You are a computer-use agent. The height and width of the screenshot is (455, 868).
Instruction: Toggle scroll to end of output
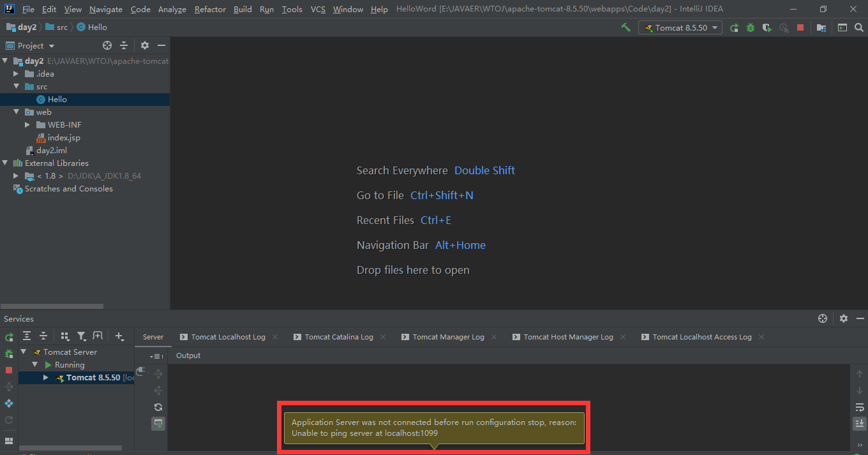point(860,423)
